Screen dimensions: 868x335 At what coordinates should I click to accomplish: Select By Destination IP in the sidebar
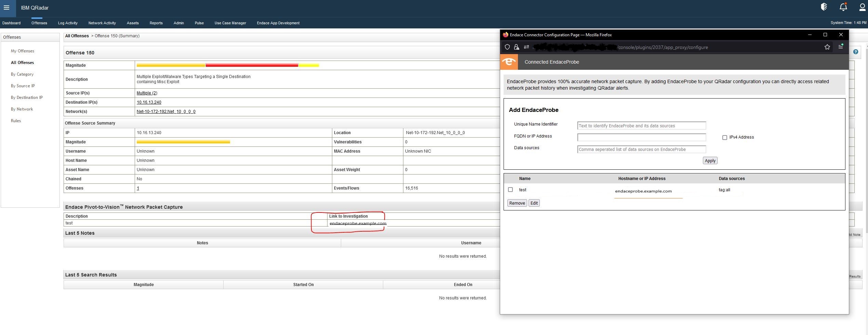(x=27, y=98)
